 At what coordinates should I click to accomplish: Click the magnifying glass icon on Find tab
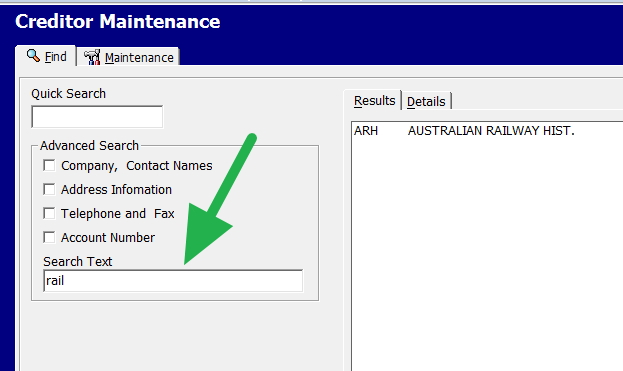(33, 56)
